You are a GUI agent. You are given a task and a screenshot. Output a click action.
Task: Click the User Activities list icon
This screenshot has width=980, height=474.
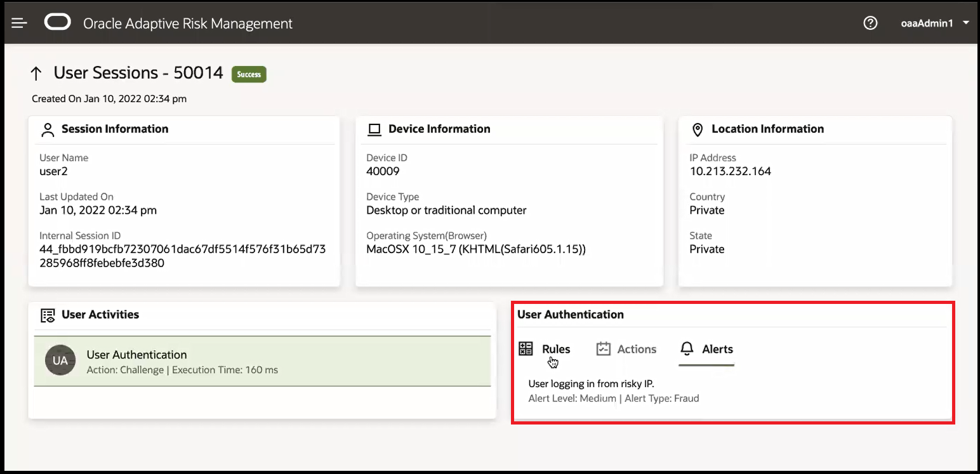pos(47,315)
